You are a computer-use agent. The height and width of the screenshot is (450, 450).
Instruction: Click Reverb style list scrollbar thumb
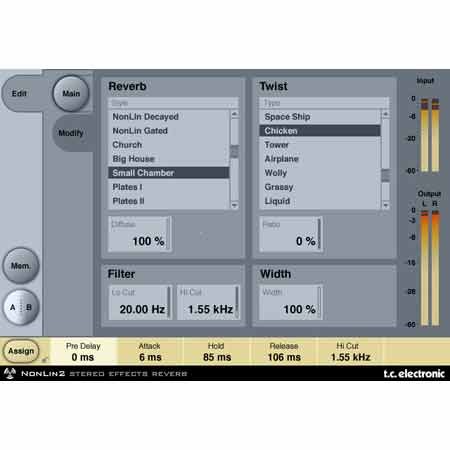click(234, 151)
